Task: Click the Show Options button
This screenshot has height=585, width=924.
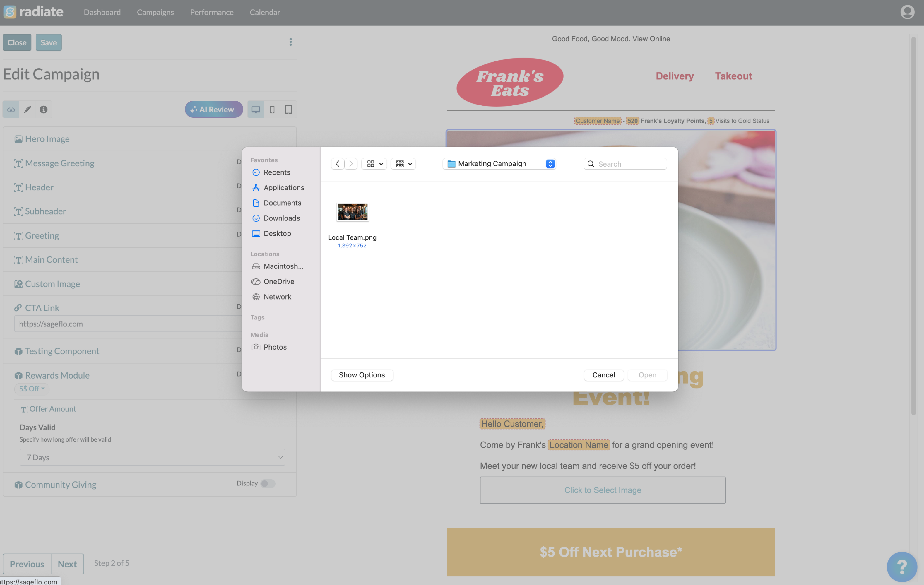Action: pos(362,375)
